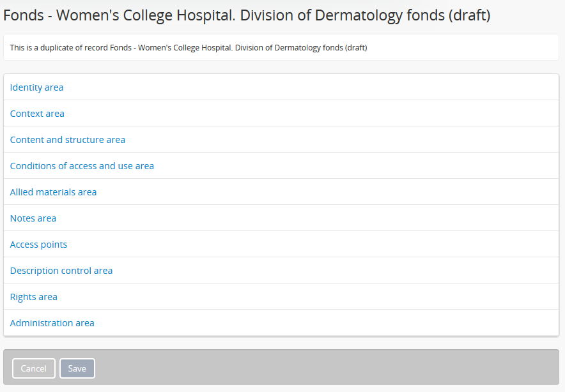Click the page heading title text

click(x=247, y=16)
